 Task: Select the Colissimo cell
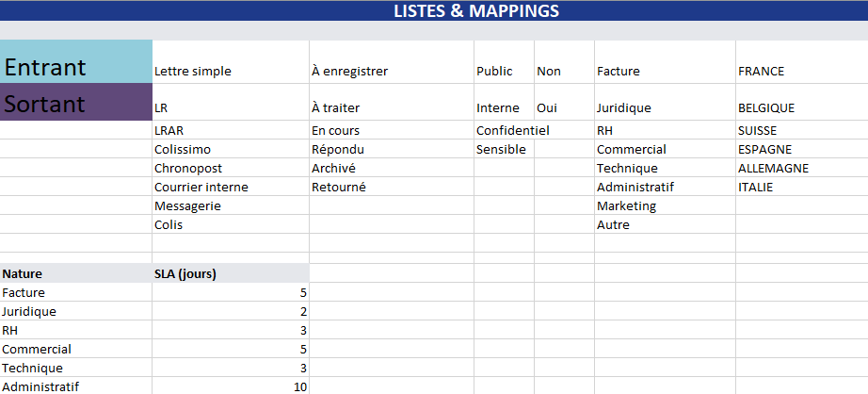tap(230, 150)
